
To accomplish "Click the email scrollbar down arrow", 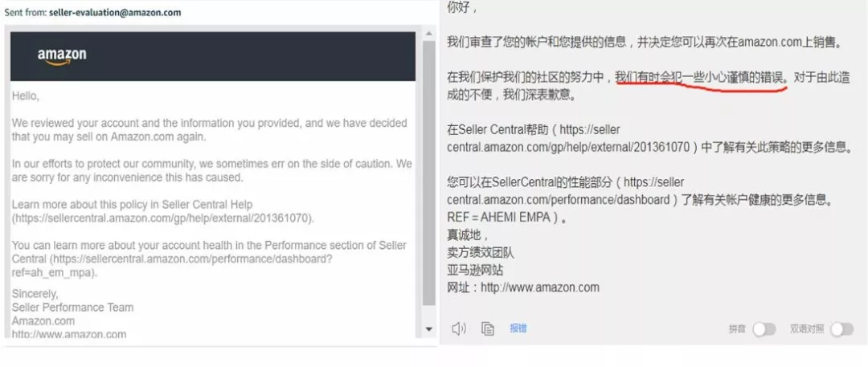I will click(x=428, y=329).
